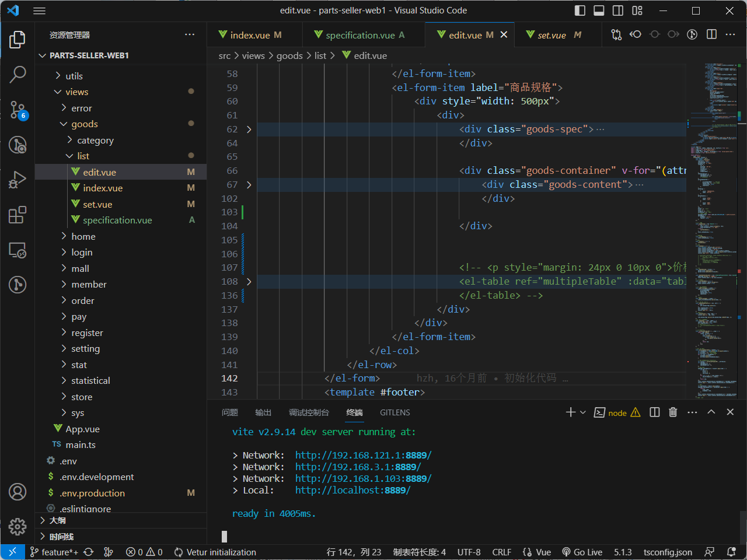Open http://192.168.1.103:8889/ network link

click(x=363, y=479)
